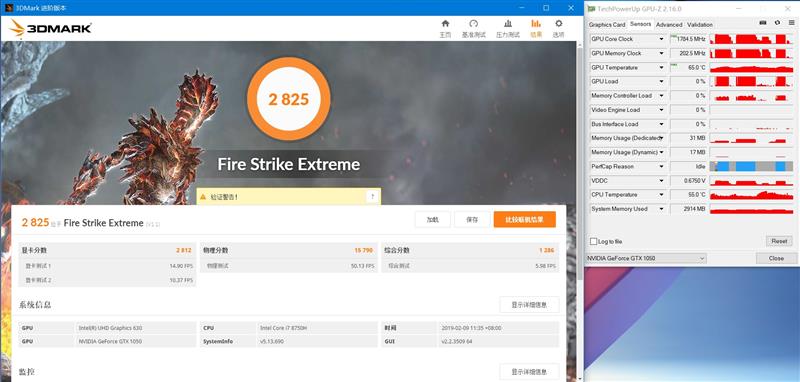This screenshot has height=382, width=800.
Task: Open the Video Engine Load dropdown
Action: 662,110
